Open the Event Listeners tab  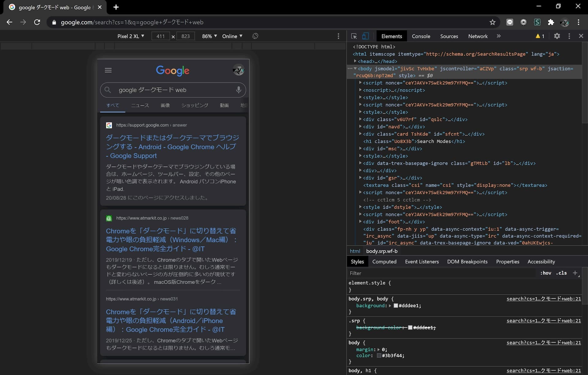(422, 262)
